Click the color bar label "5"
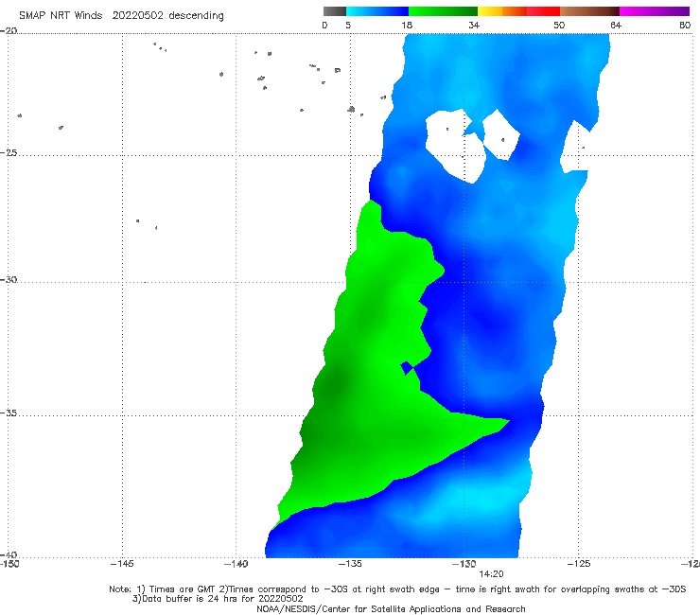 point(348,26)
